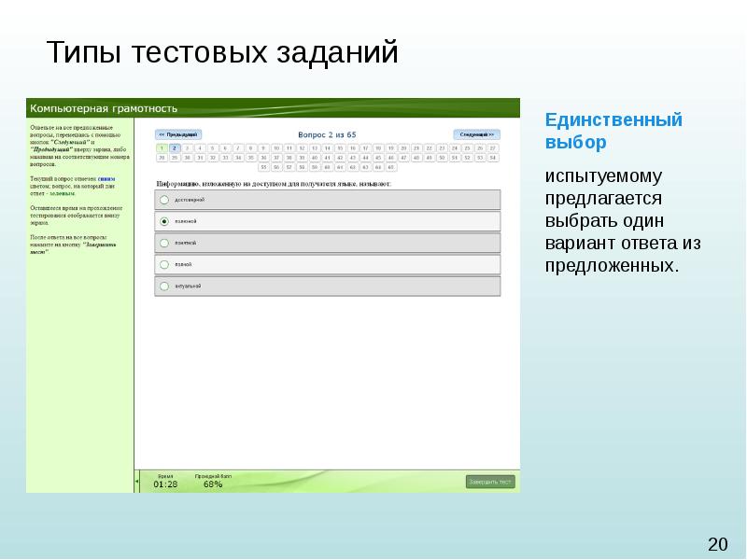Pick the 'полной' answer radio button
Screen dimensions: 747x560
click(164, 264)
